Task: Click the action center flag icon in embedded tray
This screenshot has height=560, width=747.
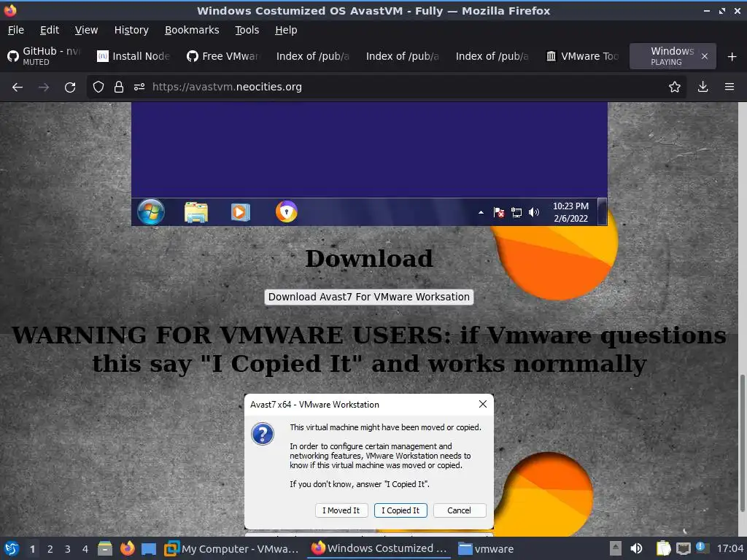Action: (499, 212)
